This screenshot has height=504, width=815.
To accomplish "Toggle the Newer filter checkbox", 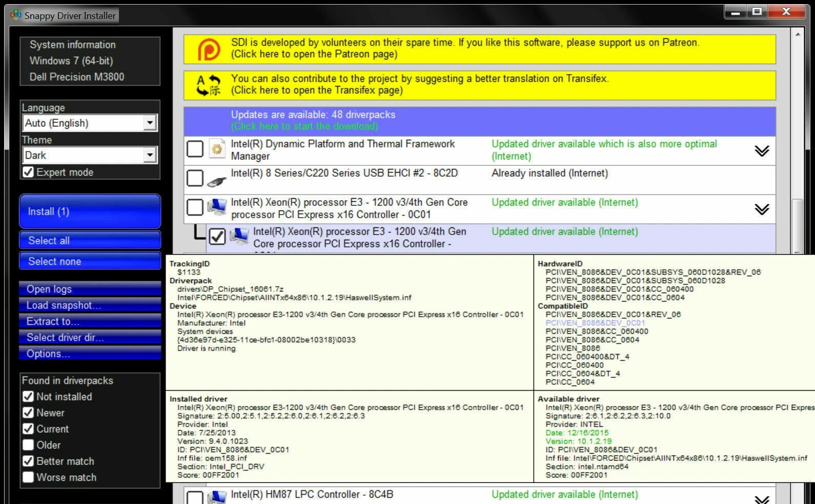I will [28, 413].
